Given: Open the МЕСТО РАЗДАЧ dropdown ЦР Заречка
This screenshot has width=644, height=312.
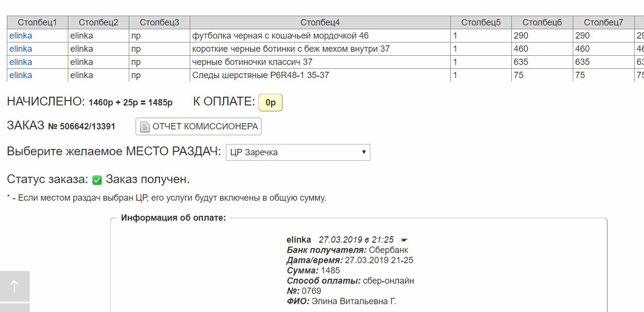Looking at the screenshot, I should click(x=298, y=152).
